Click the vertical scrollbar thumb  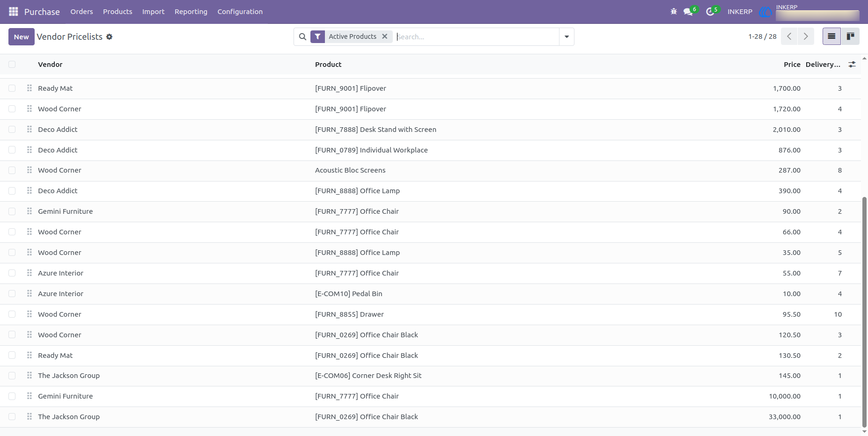pyautogui.click(x=864, y=312)
